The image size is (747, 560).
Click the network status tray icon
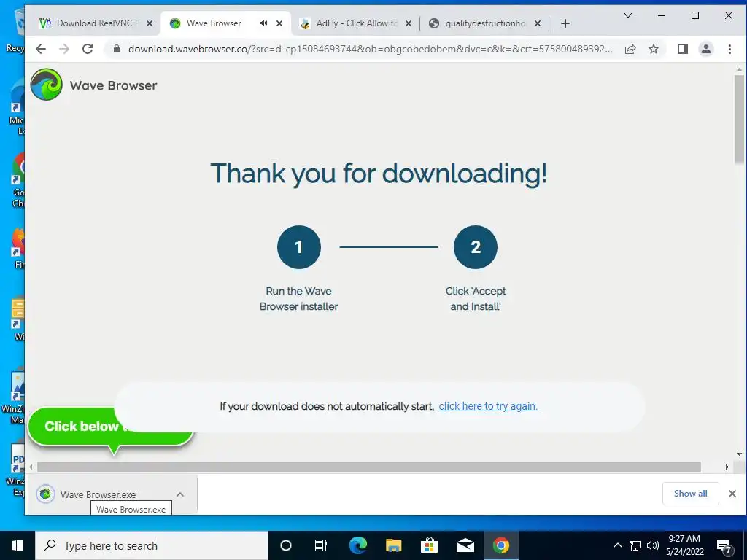[635, 545]
